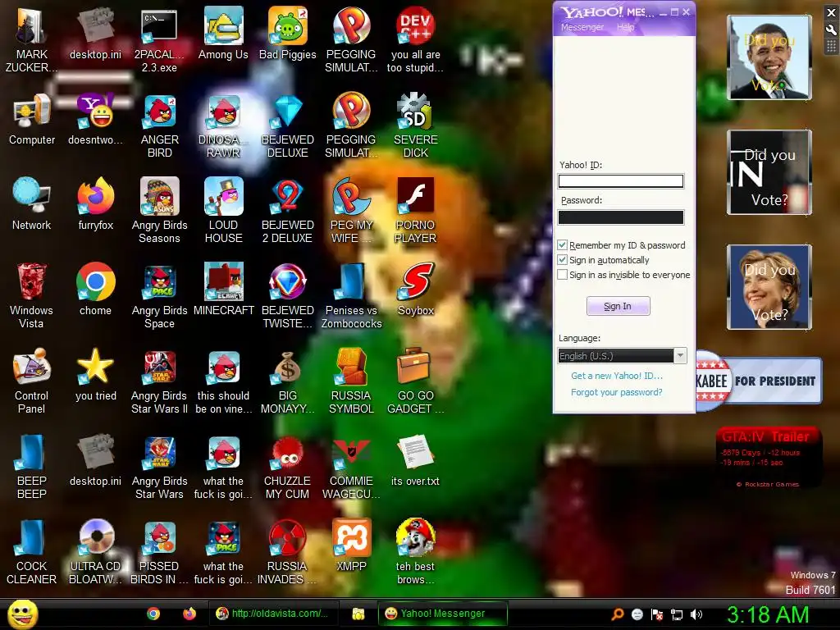Focus the Yahoo! ID input field
This screenshot has width=840, height=630.
click(621, 181)
